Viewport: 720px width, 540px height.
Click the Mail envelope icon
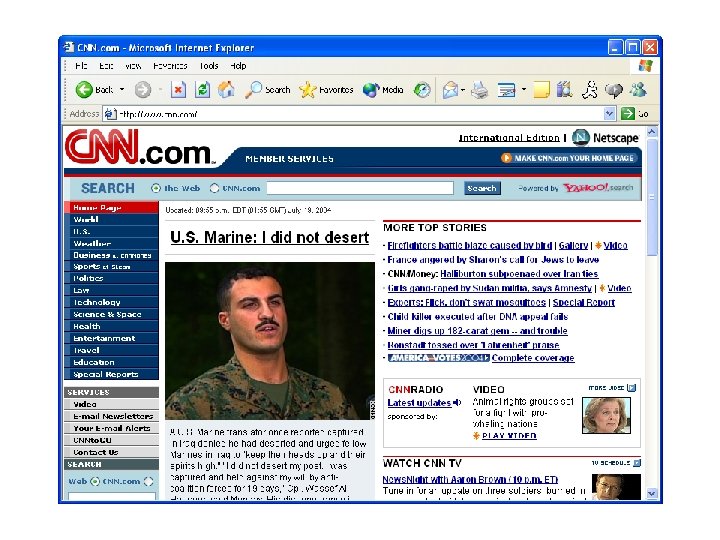[x=450, y=90]
